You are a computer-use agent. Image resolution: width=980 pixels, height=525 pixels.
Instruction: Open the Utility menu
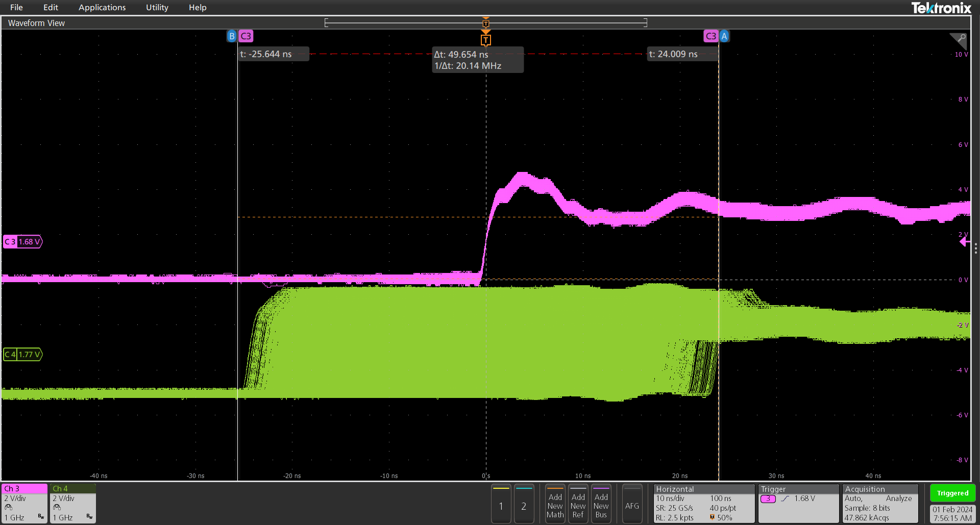click(157, 8)
